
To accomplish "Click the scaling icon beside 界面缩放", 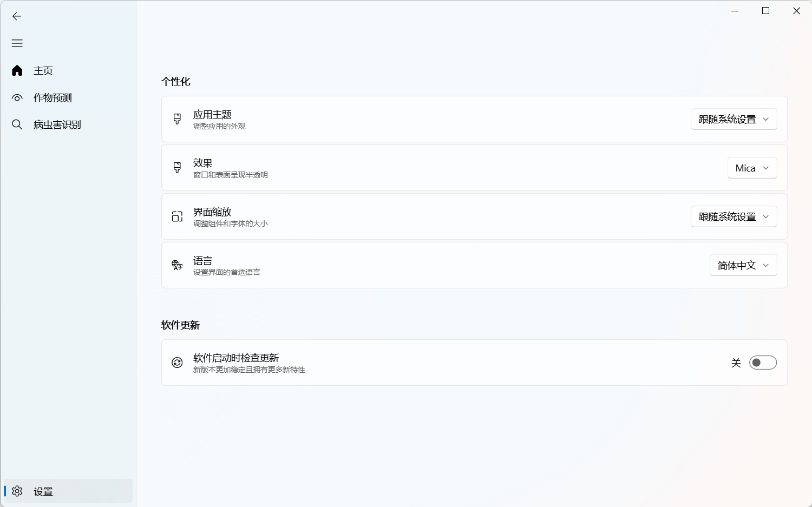I will 177,216.
